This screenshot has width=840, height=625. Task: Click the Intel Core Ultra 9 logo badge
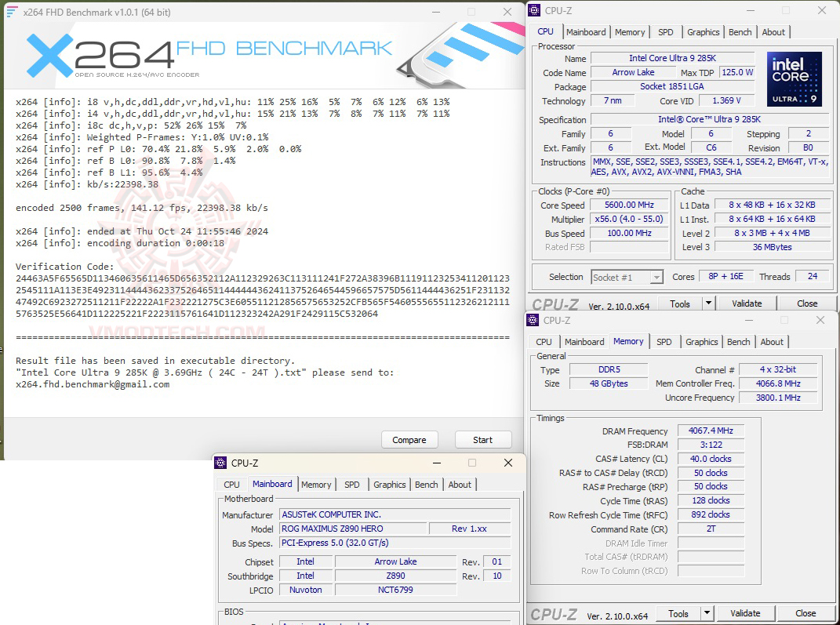pyautogui.click(x=794, y=78)
